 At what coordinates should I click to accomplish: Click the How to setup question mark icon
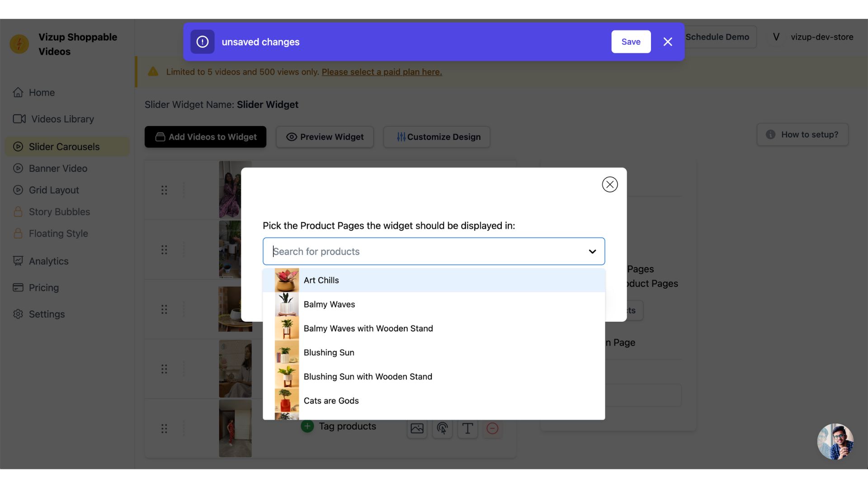(771, 134)
